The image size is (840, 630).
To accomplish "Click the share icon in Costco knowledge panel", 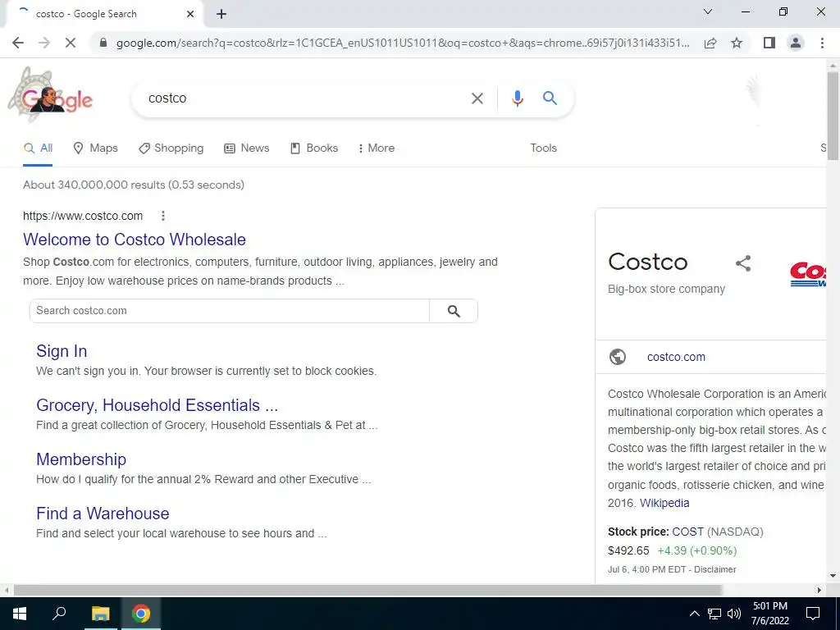I will pos(743,263).
